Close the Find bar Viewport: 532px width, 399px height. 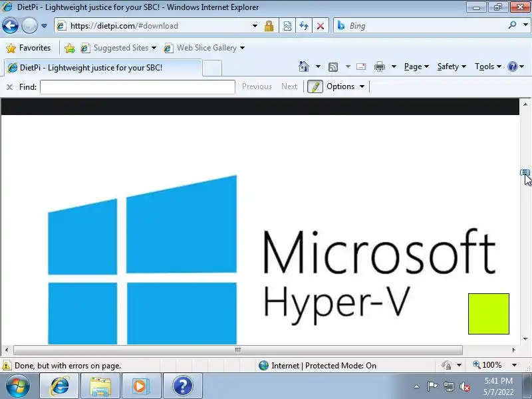pyautogui.click(x=9, y=87)
